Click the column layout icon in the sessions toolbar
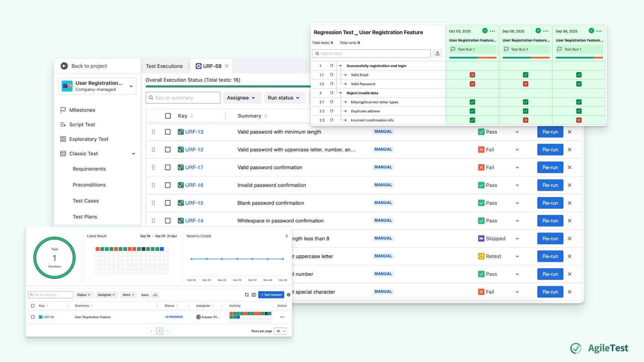The height and width of the screenshot is (362, 644). pyautogui.click(x=254, y=295)
